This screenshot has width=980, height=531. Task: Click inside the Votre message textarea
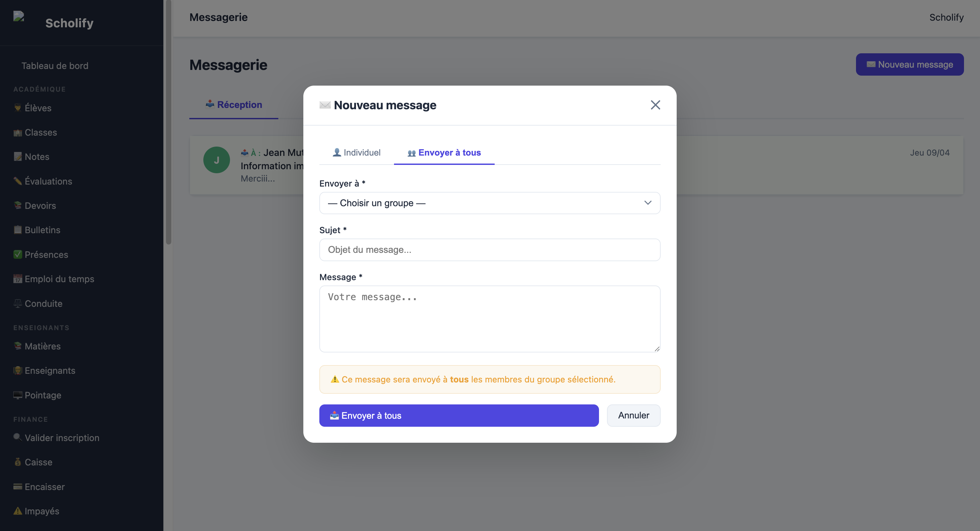pyautogui.click(x=490, y=319)
